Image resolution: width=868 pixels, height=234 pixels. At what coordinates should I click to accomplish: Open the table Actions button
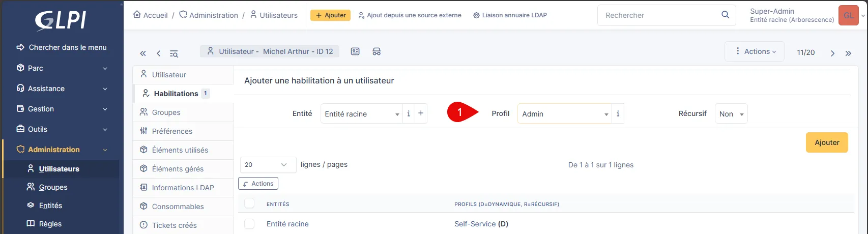[258, 184]
